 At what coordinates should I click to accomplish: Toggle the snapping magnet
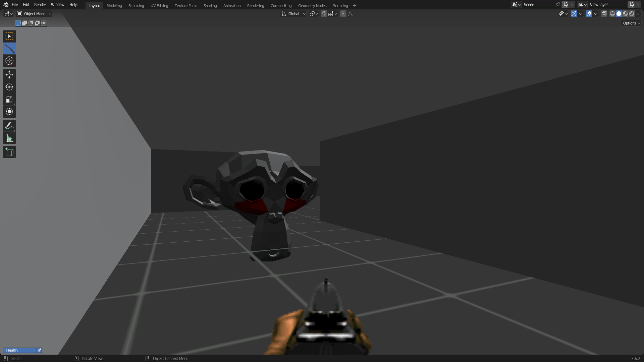324,14
